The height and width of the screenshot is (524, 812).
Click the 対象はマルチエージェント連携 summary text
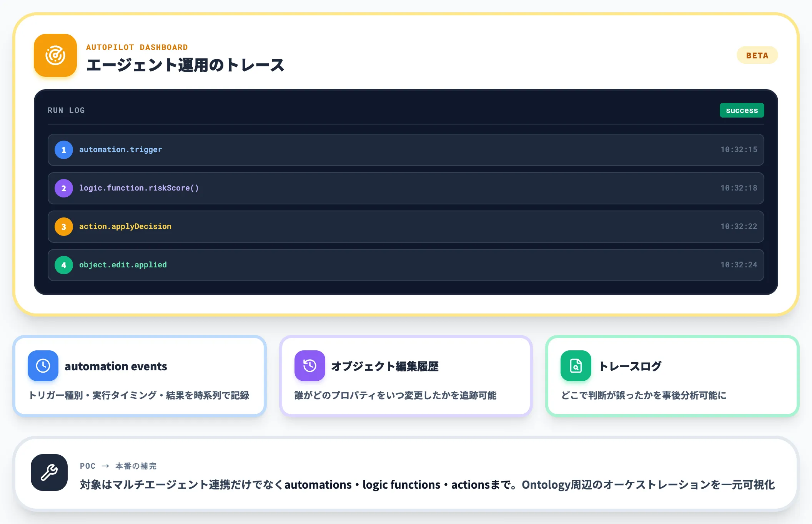point(427,485)
